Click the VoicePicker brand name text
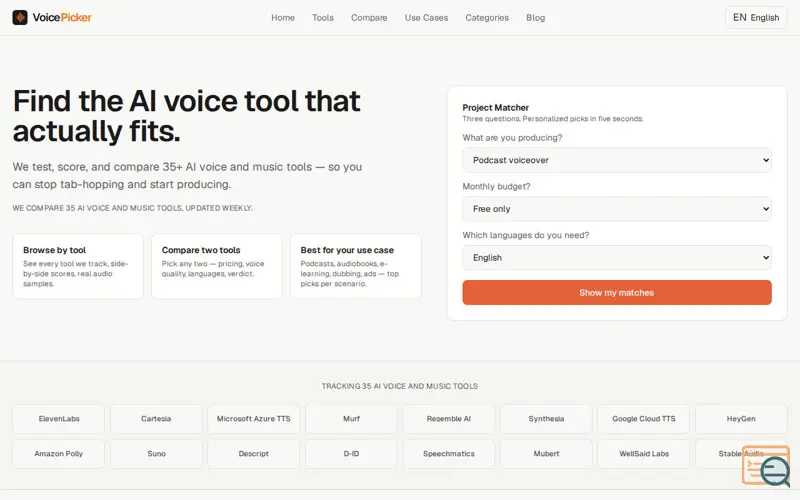The image size is (800, 500). tap(62, 17)
